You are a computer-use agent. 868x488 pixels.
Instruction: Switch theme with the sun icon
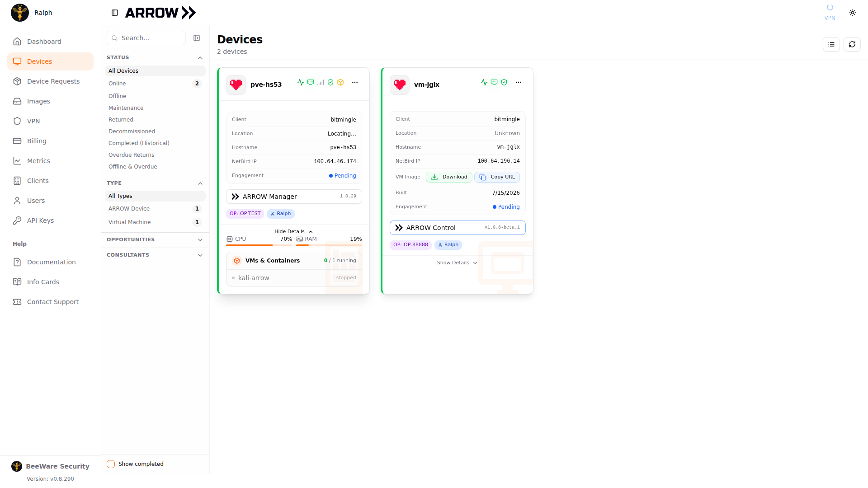(x=853, y=13)
